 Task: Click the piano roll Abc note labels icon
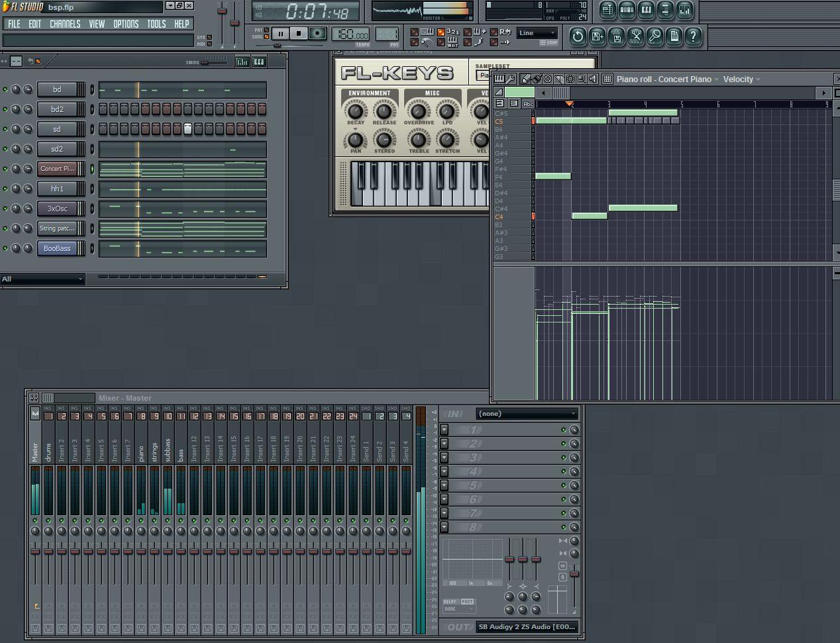528,104
